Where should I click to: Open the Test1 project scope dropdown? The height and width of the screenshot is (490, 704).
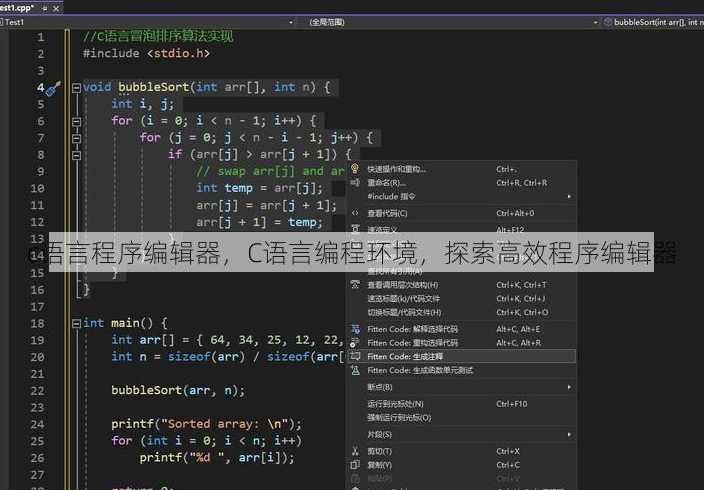290,22
